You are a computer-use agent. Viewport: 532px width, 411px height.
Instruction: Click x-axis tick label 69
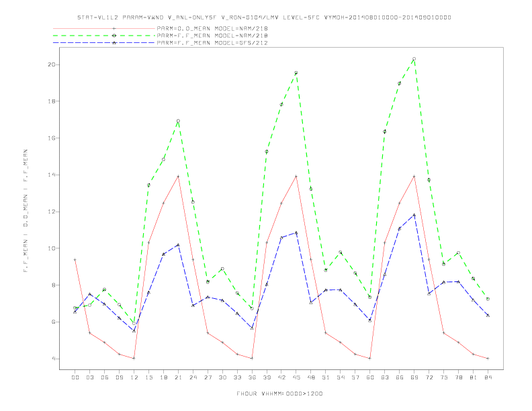(x=414, y=377)
